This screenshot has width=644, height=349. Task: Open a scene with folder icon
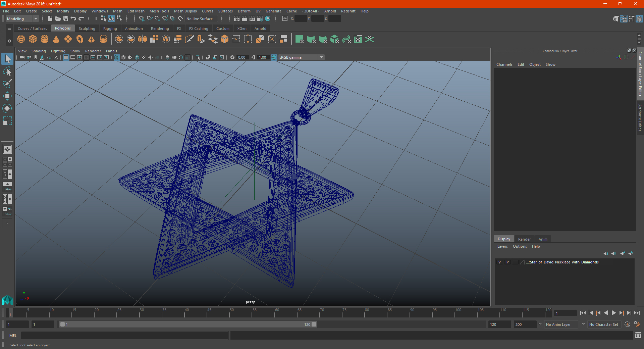tap(58, 19)
